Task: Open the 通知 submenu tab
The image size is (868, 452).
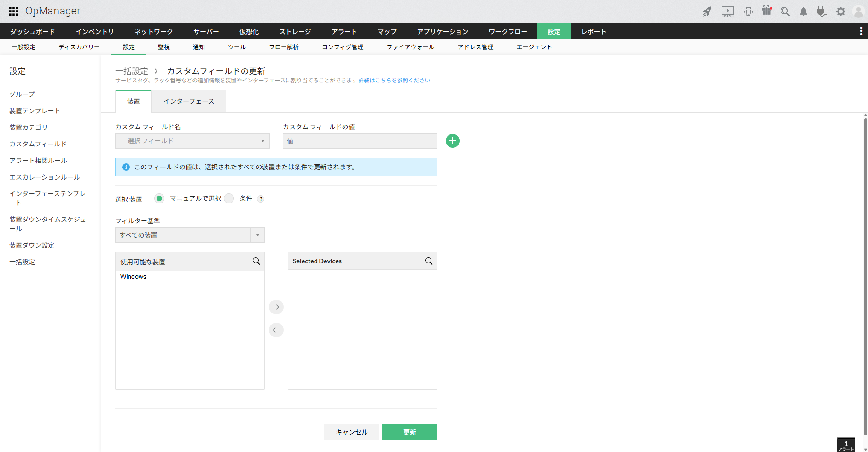Action: pyautogui.click(x=199, y=47)
